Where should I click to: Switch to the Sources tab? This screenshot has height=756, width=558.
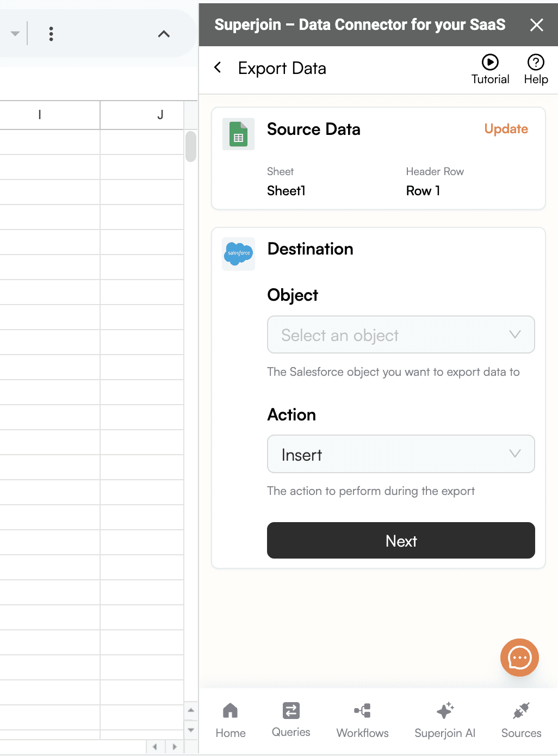click(x=521, y=720)
